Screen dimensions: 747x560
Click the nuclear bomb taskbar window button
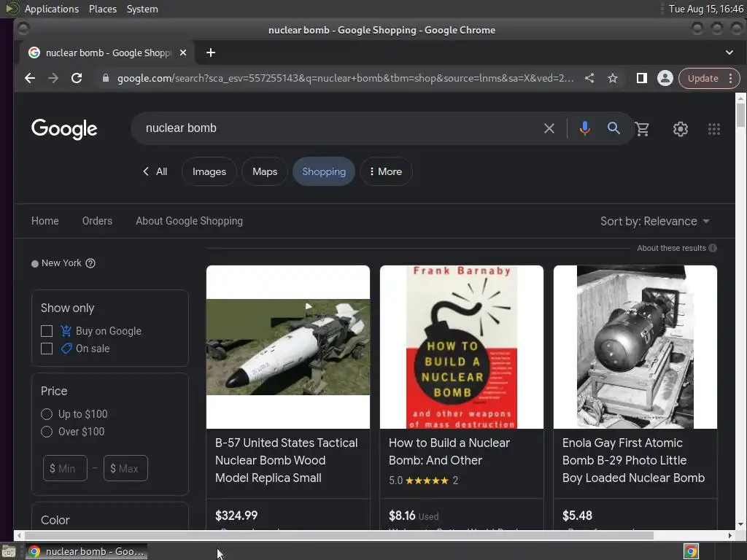[86, 551]
